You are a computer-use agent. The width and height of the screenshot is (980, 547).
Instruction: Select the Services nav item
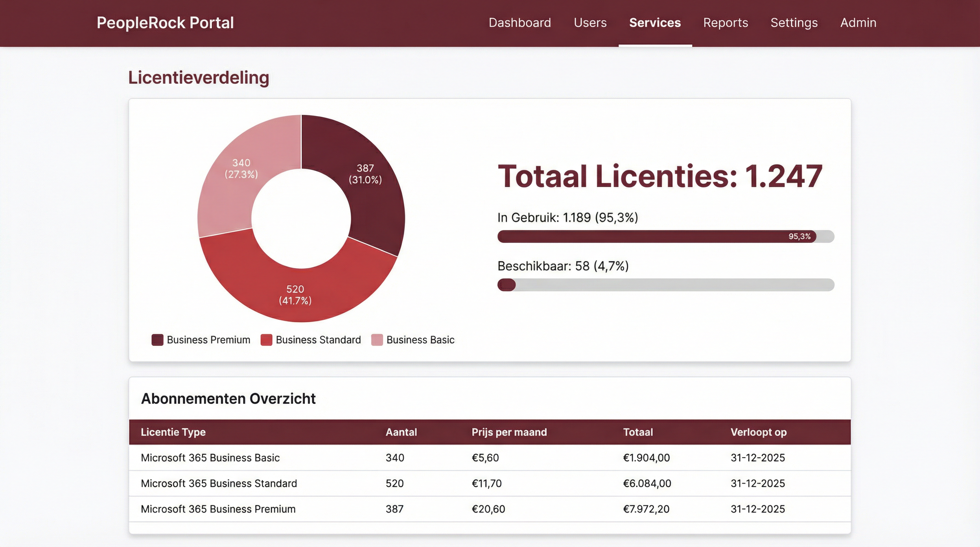(x=655, y=23)
